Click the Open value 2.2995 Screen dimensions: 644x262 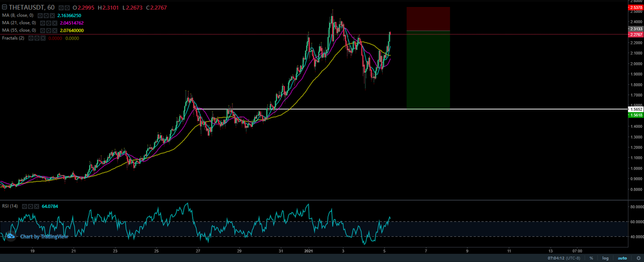(86, 8)
